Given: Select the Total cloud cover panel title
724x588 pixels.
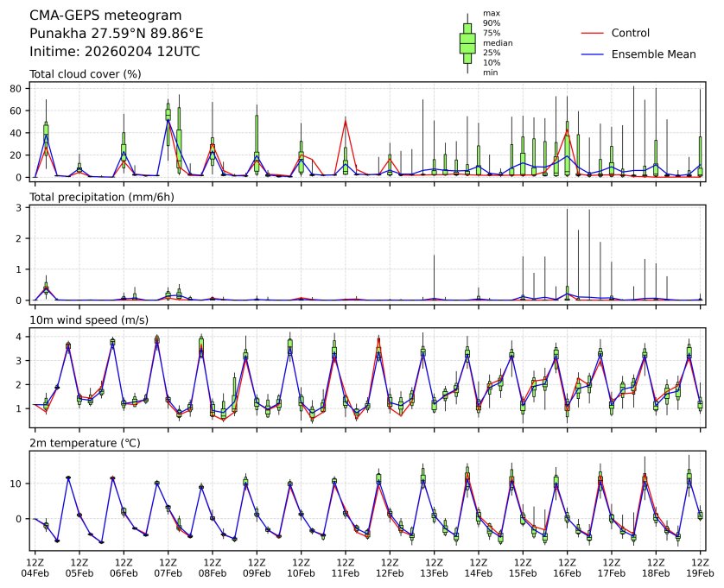Looking at the screenshot, I should pos(85,74).
